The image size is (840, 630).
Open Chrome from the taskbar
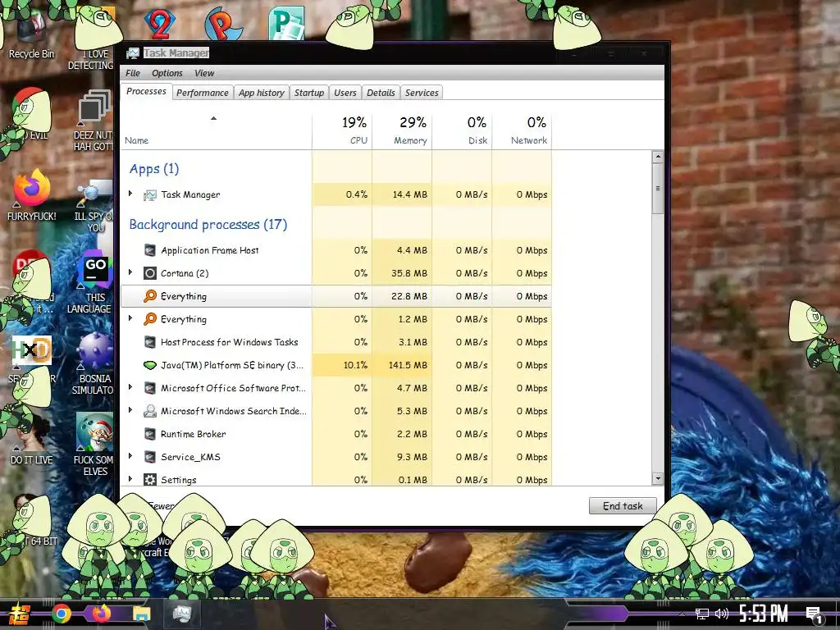coord(62,614)
